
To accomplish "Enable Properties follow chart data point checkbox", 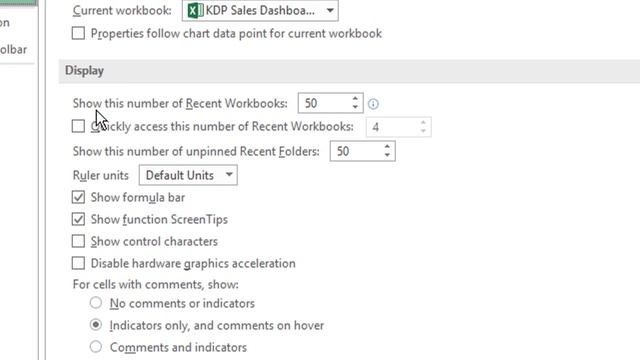I will tap(78, 33).
